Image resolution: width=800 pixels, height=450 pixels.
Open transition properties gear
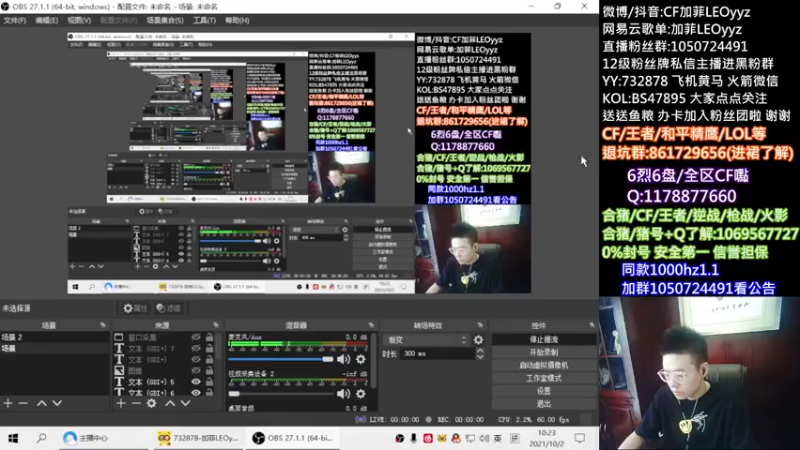tap(478, 340)
